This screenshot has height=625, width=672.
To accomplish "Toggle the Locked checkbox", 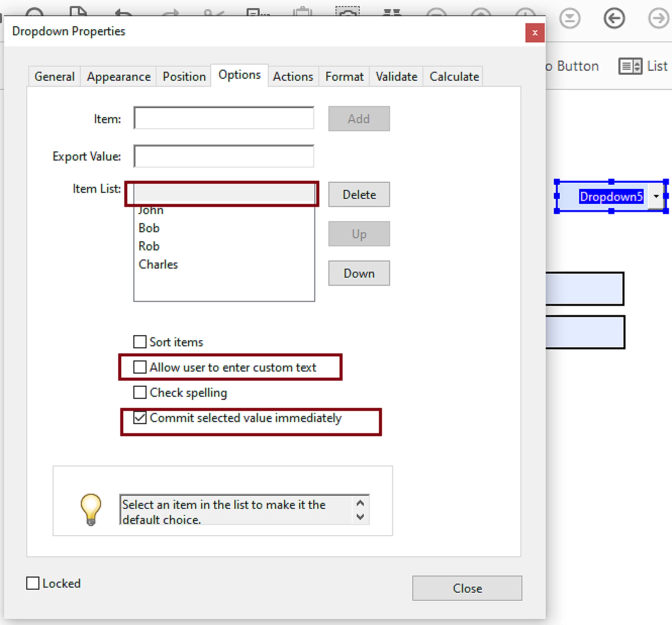I will point(33,583).
